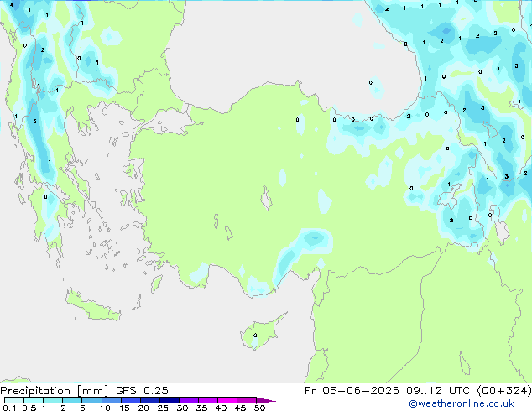532x411 pixels.
Task: Click the 45–50 mm legend color box
Action: (247, 400)
